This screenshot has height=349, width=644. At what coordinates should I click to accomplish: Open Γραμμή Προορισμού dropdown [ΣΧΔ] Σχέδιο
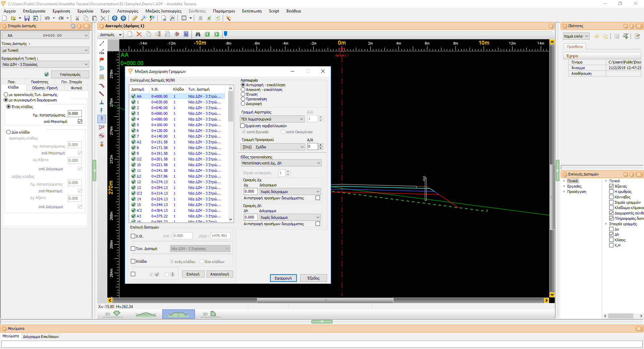pos(272,147)
